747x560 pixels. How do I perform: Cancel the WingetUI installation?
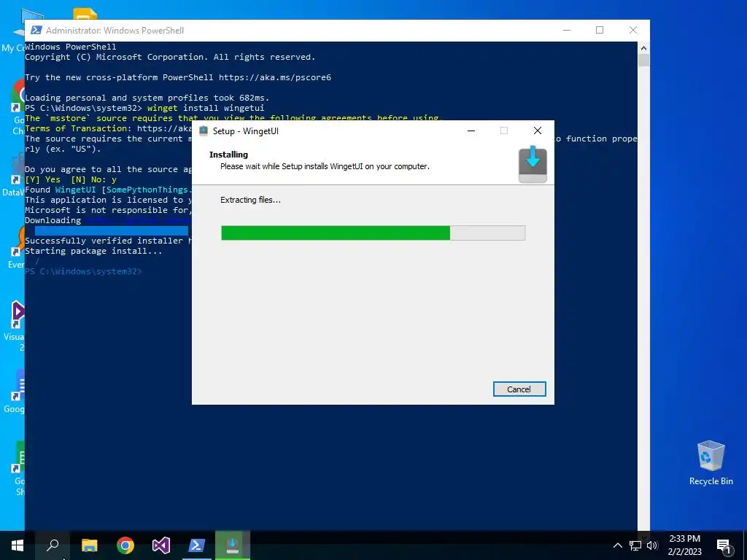[519, 389]
